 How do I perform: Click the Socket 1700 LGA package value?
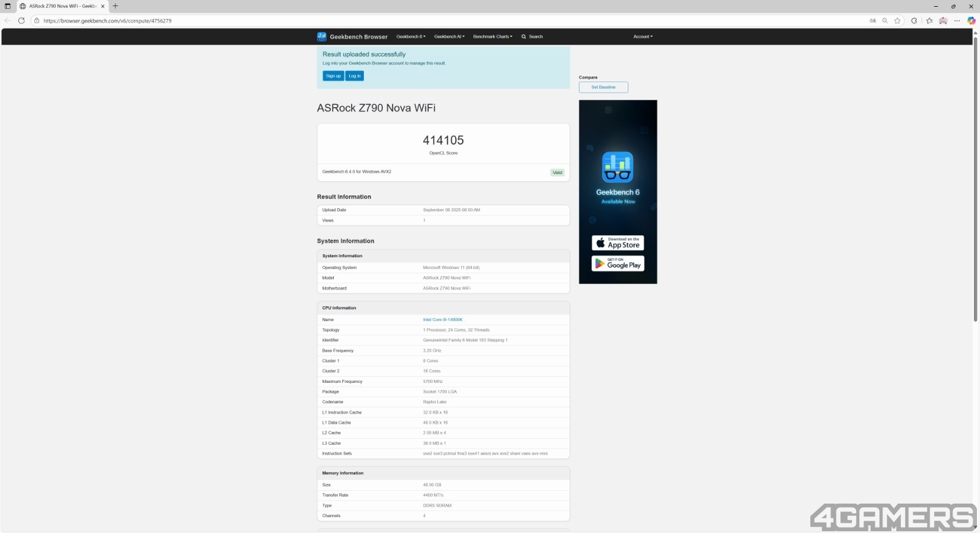(x=440, y=391)
